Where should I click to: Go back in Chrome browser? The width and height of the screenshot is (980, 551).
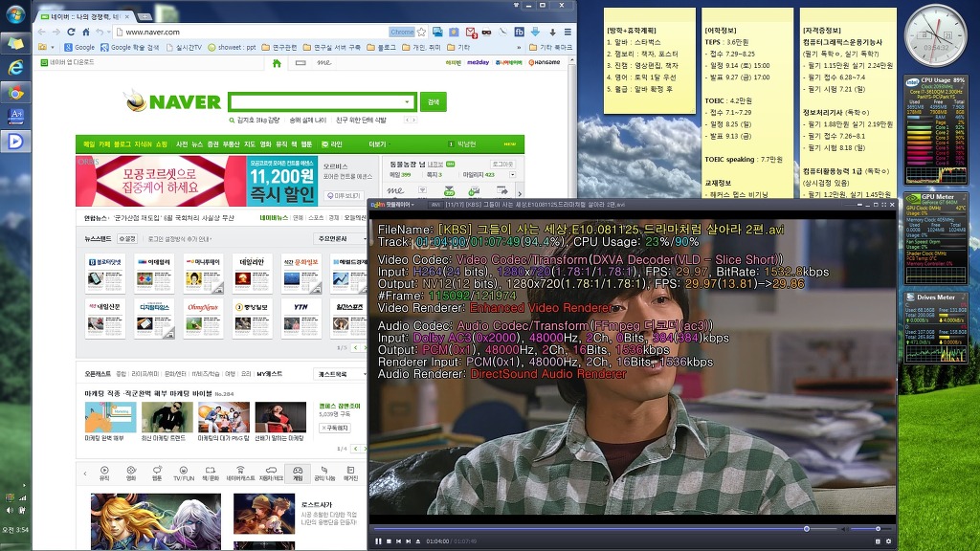(42, 32)
